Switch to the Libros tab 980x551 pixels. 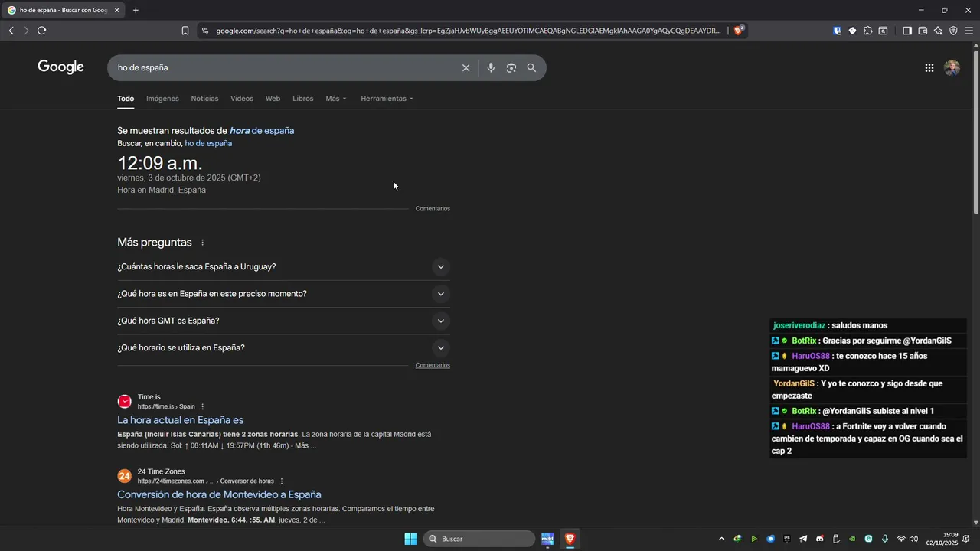(x=302, y=99)
